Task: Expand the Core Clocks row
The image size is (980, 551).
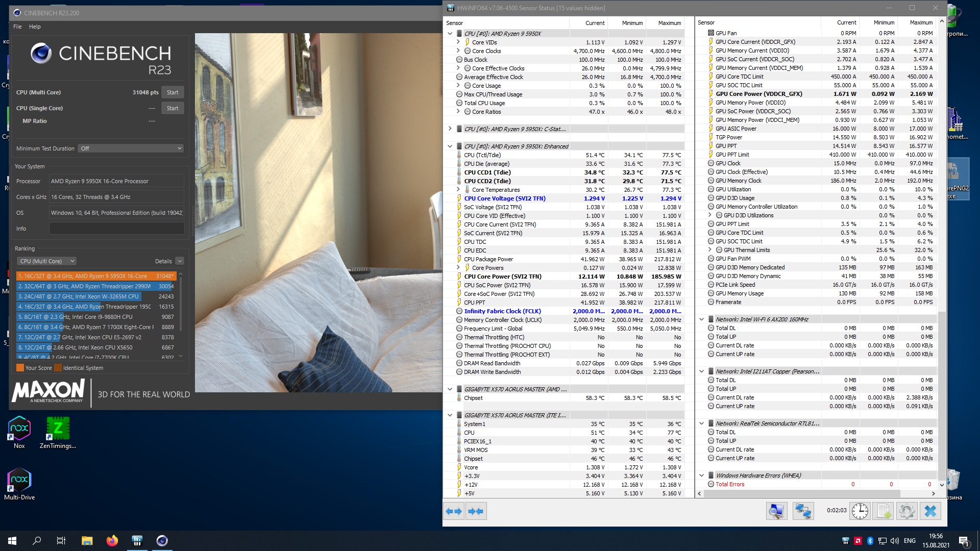Action: pyautogui.click(x=458, y=51)
